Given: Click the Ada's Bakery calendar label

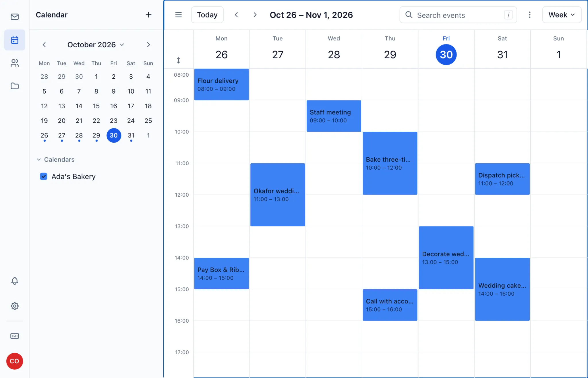Looking at the screenshot, I should (x=73, y=176).
